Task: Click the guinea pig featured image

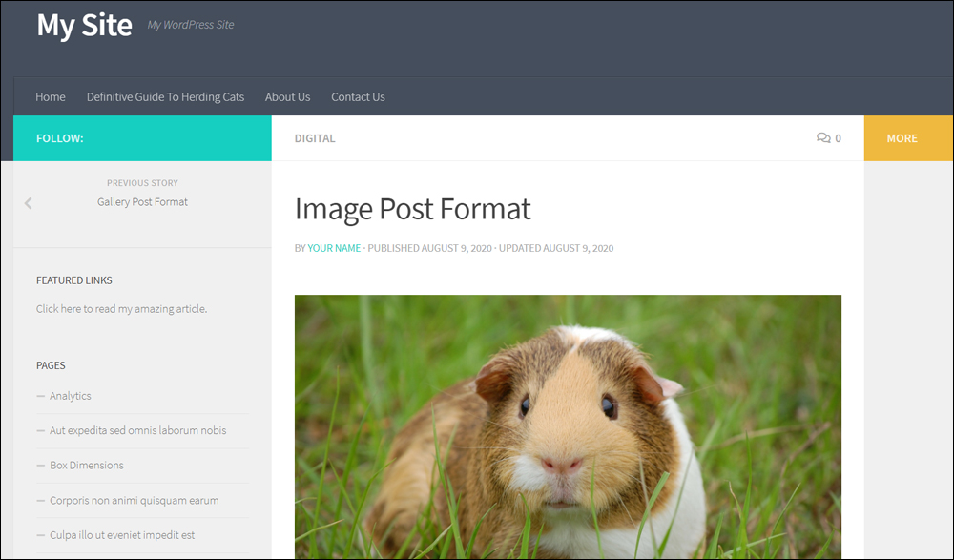Action: tap(568, 426)
